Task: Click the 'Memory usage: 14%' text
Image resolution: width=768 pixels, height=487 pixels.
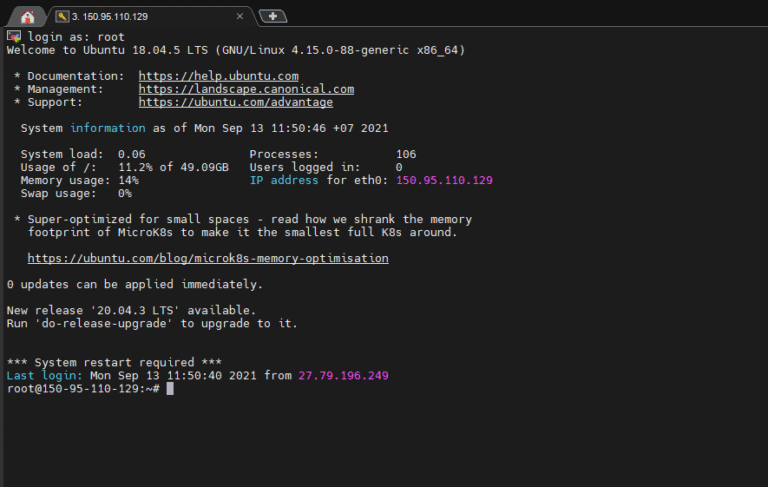Action: 79,180
